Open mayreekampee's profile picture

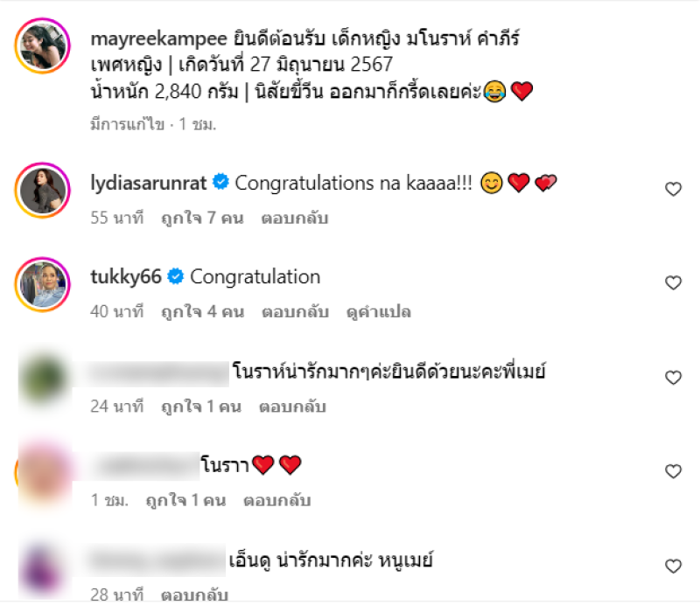(x=43, y=45)
